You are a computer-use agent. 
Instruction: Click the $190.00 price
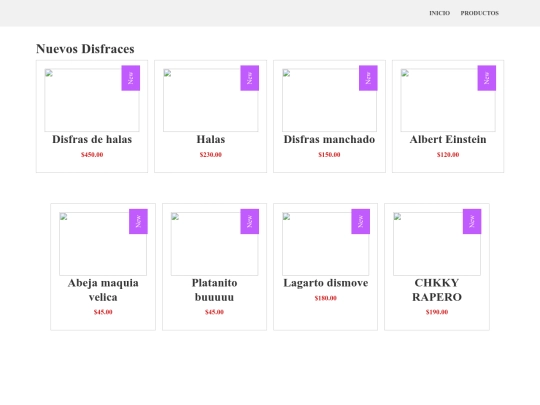[x=437, y=312]
